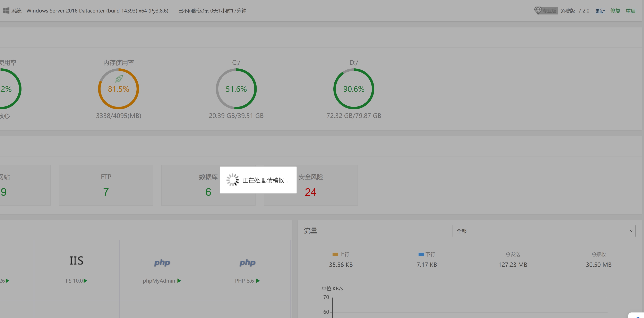Click the 127.23 MB total sent value
The height and width of the screenshot is (318, 644).
513,265
